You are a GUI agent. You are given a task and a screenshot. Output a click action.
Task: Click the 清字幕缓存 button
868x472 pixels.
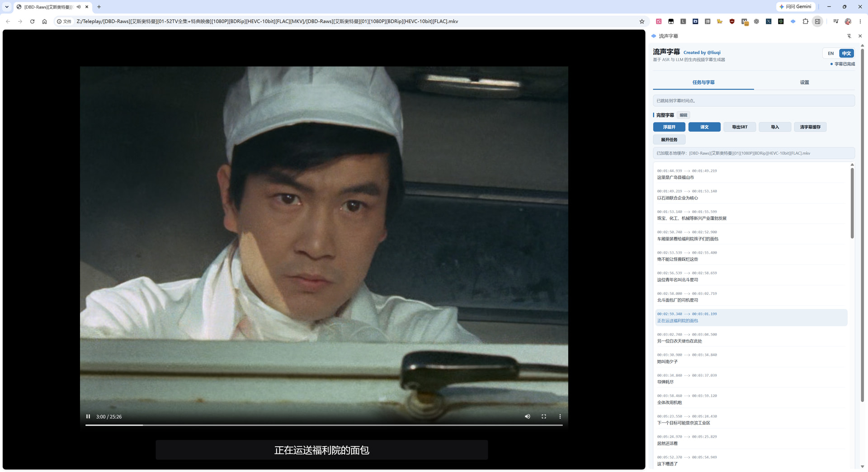(x=810, y=127)
